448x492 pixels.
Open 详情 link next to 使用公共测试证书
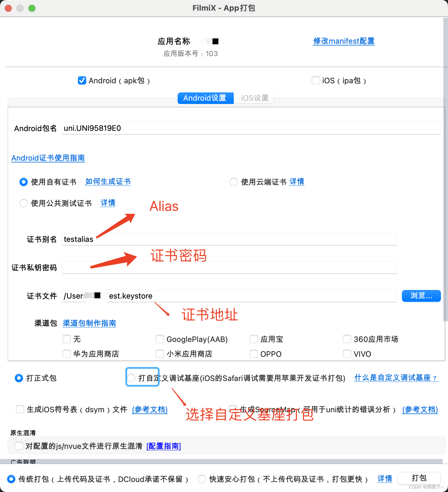108,203
